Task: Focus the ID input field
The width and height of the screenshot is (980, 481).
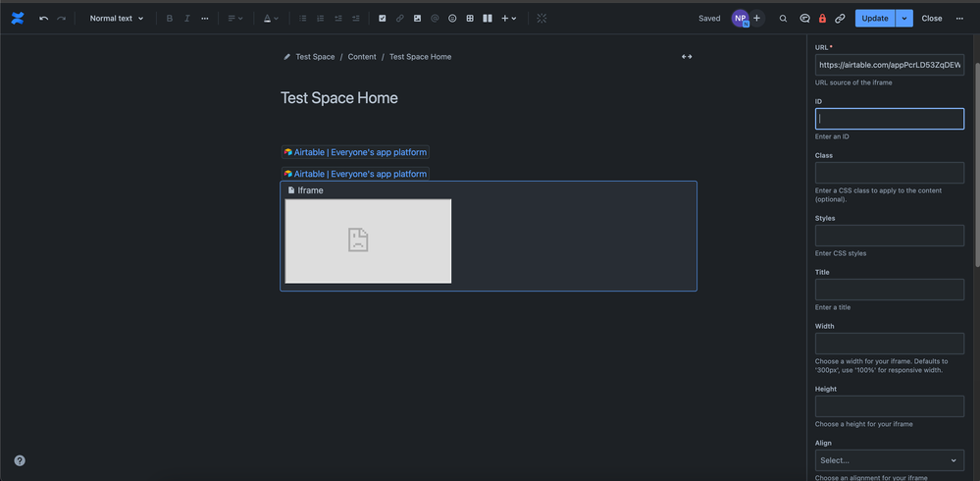Action: (x=890, y=119)
